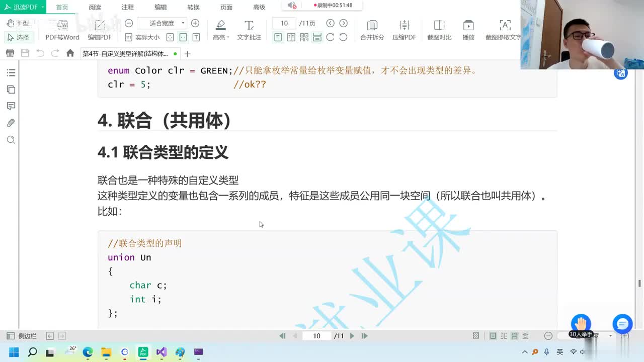Screen dimensions: 644x362
Task: Rotate the page clockwise
Action: (x=330, y=37)
